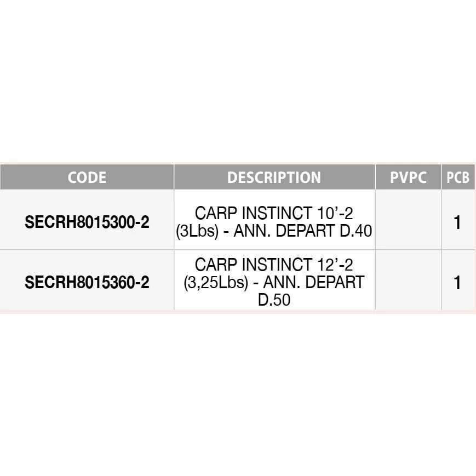Click the 'D.50' diameter text
The image size is (476, 476).
(x=274, y=300)
